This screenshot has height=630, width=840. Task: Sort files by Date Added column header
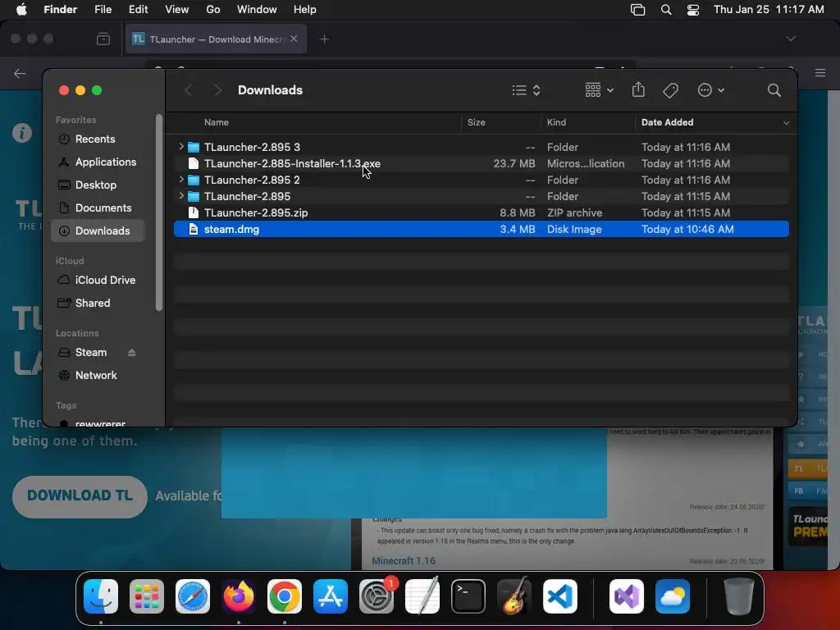tap(668, 122)
